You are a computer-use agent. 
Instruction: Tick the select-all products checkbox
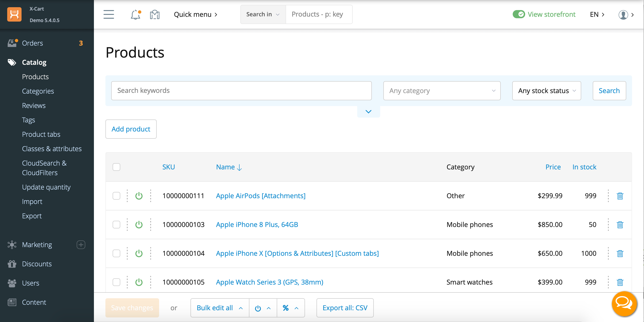[x=116, y=167]
